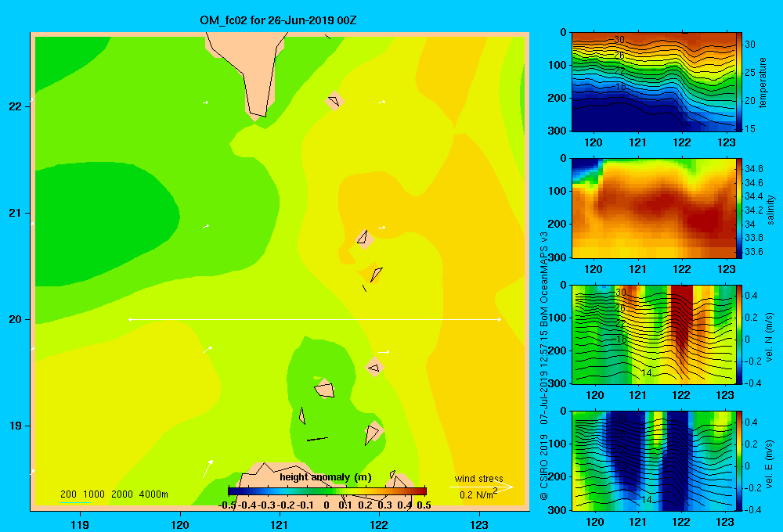Click the 'vel. N (m/s)' colorbar label
This screenshot has width=783, height=532.
pyautogui.click(x=770, y=337)
